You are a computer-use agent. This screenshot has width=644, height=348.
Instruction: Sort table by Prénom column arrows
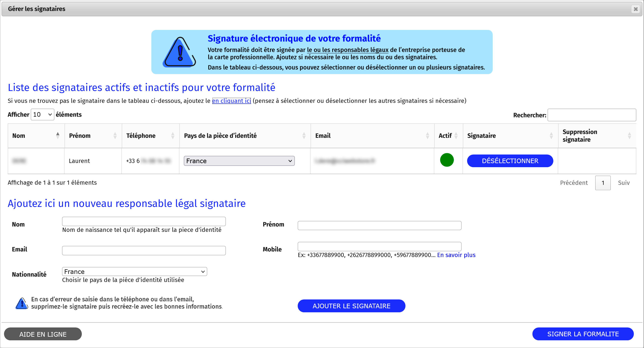pos(115,136)
